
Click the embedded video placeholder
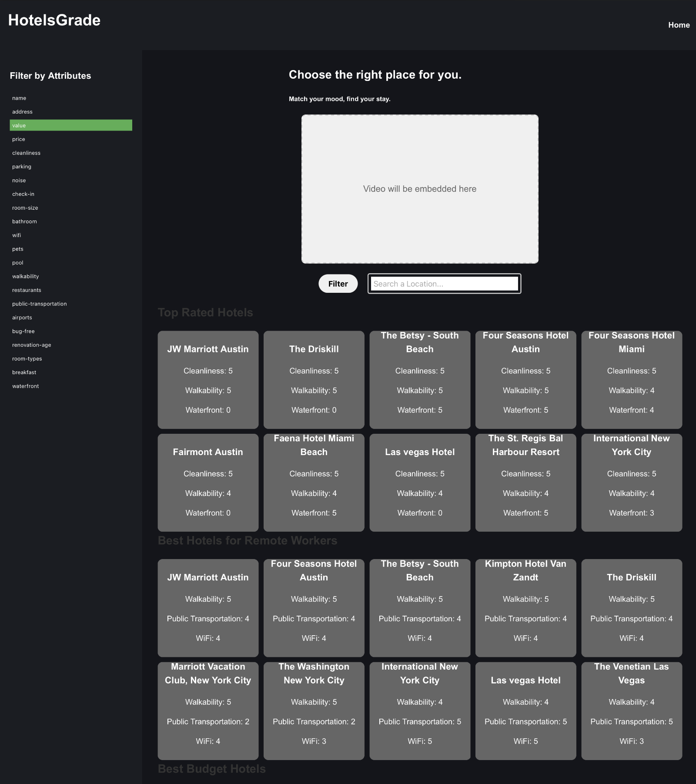tap(420, 189)
